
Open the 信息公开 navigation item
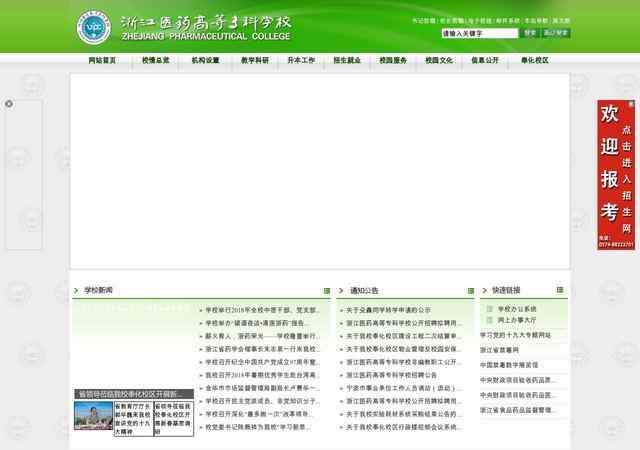(485, 60)
